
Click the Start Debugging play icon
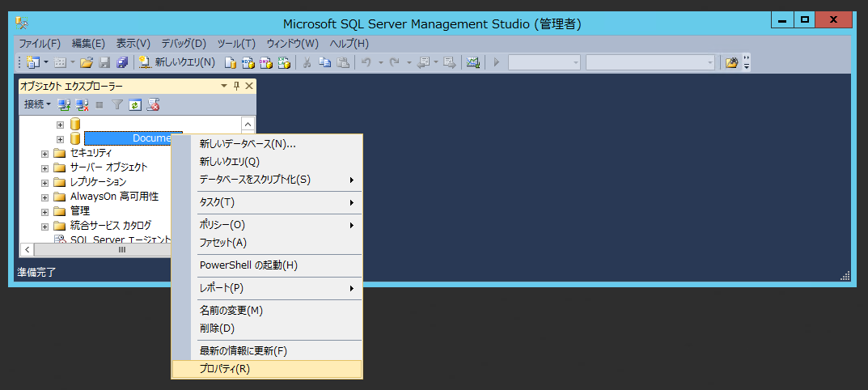tap(497, 62)
